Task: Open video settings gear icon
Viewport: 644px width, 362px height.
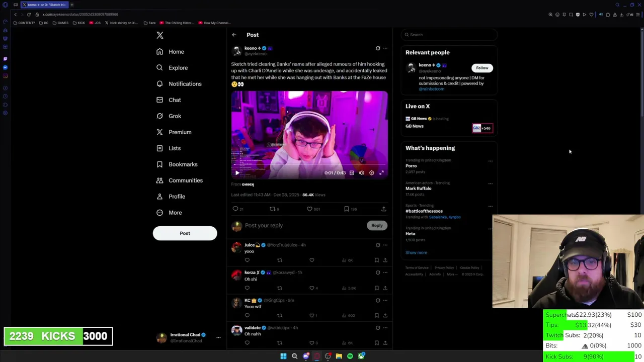Action: click(x=371, y=173)
